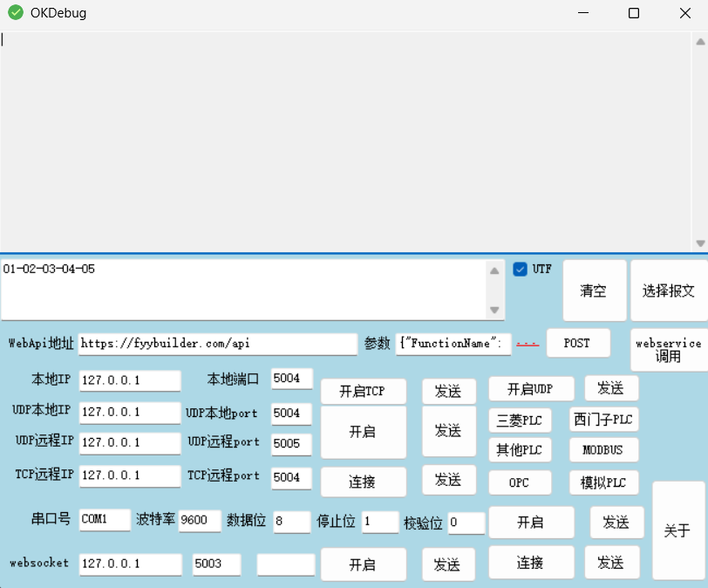Click 发送 next to websocket 开启
The height and width of the screenshot is (588, 708).
(448, 564)
